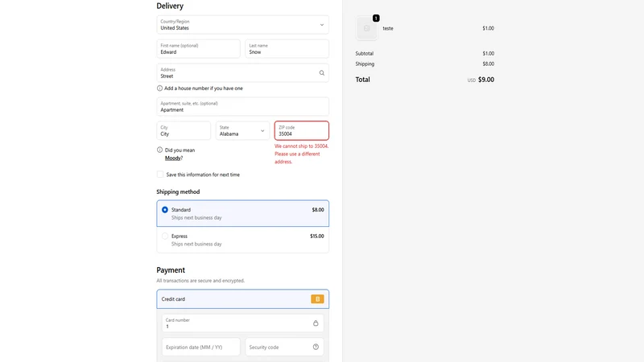The width and height of the screenshot is (644, 362).
Task: Check Save this information for next time
Action: (x=160, y=175)
